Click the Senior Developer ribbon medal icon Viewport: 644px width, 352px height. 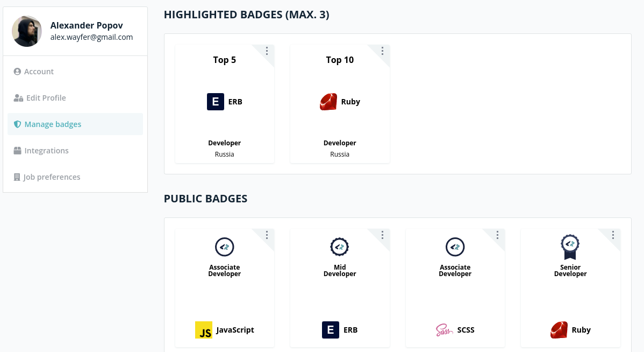tap(570, 247)
